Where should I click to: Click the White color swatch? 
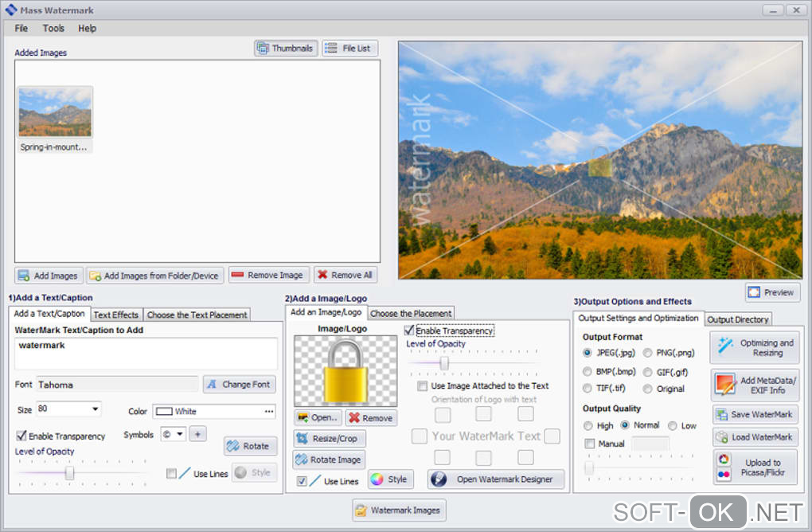(x=164, y=411)
